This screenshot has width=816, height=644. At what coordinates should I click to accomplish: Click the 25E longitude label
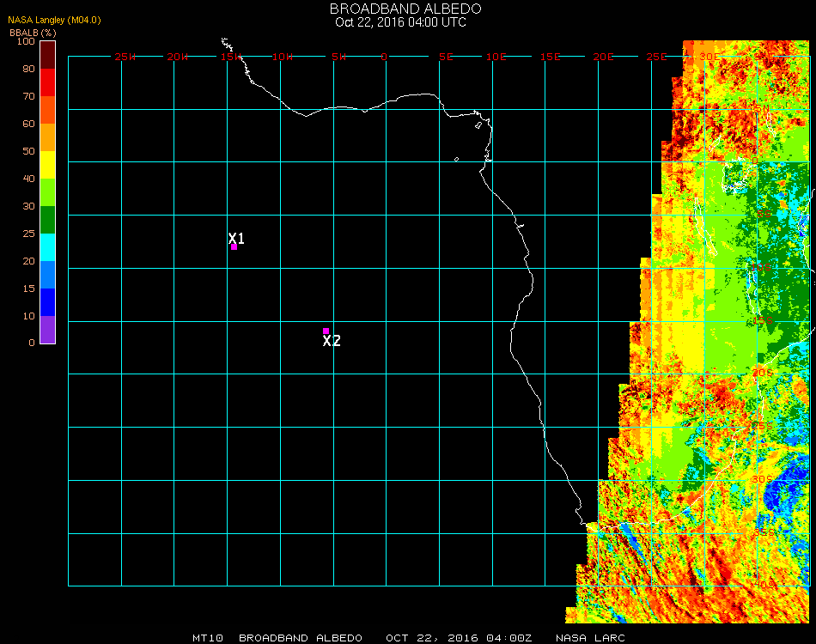[656, 57]
